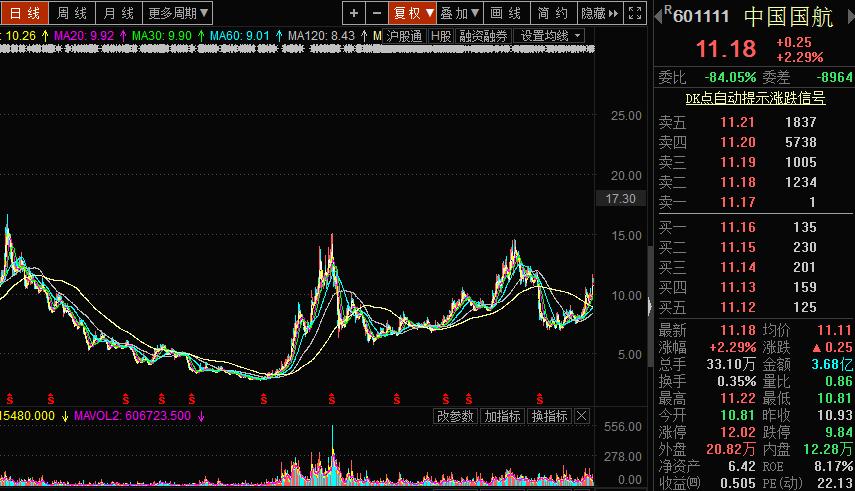Click 卖二 price 11.18
Viewport: 855px width, 491px height.
[x=738, y=182]
